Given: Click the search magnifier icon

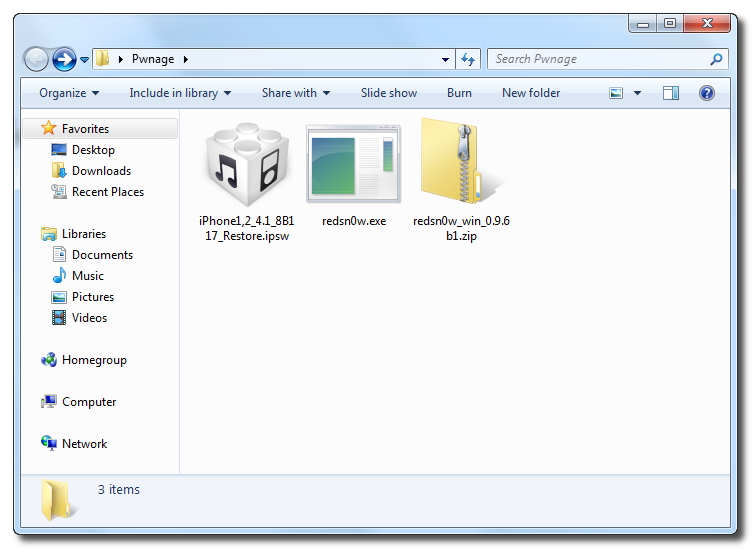Looking at the screenshot, I should coord(716,59).
